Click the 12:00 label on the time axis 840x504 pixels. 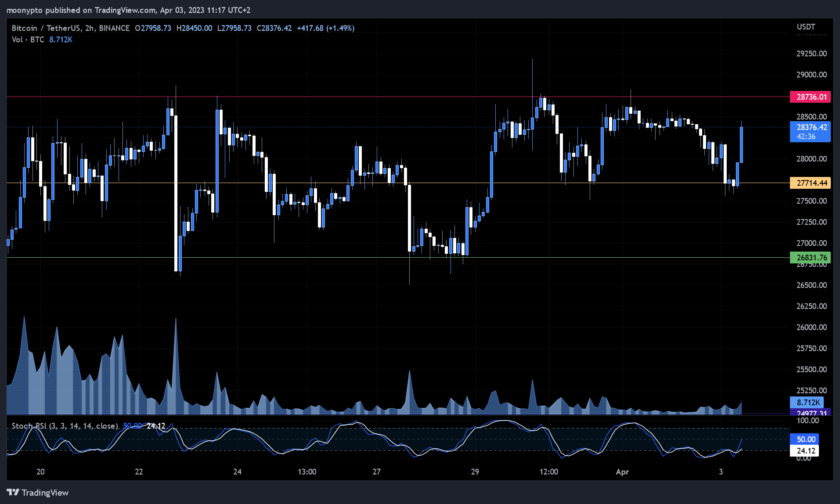pyautogui.click(x=548, y=472)
